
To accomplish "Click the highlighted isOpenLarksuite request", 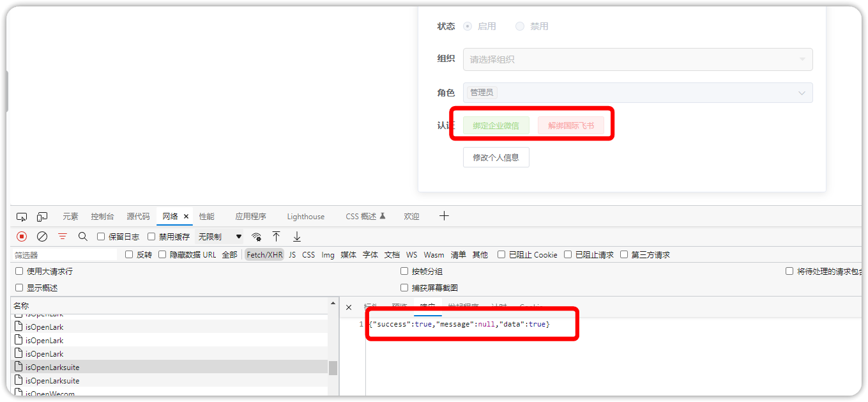I will [169, 367].
